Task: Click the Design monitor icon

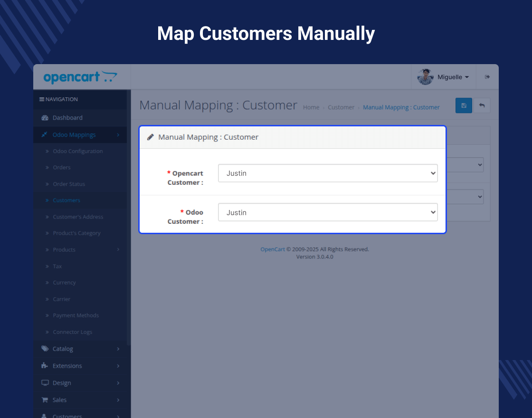Action: pos(45,383)
